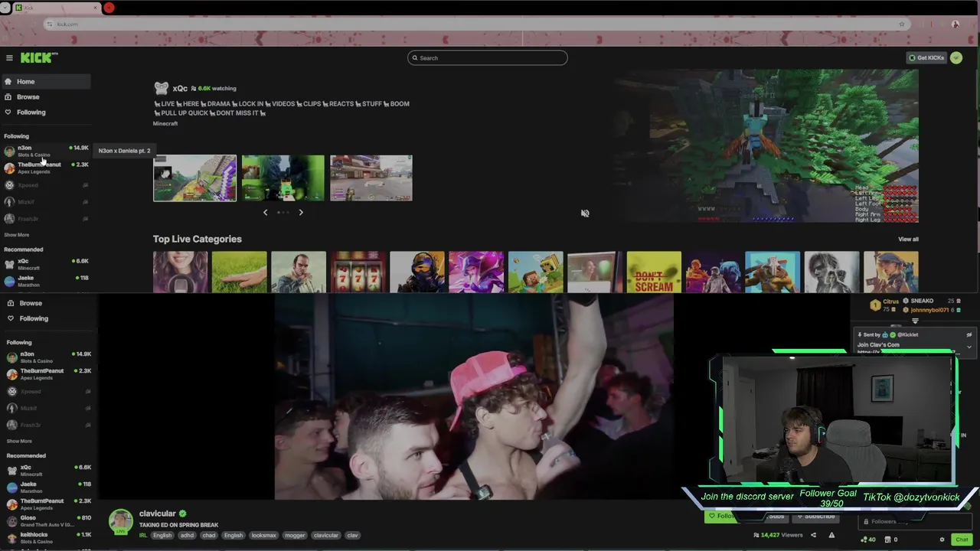The image size is (980, 551).
Task: Click View all next to Top Live Categories
Action: point(908,239)
